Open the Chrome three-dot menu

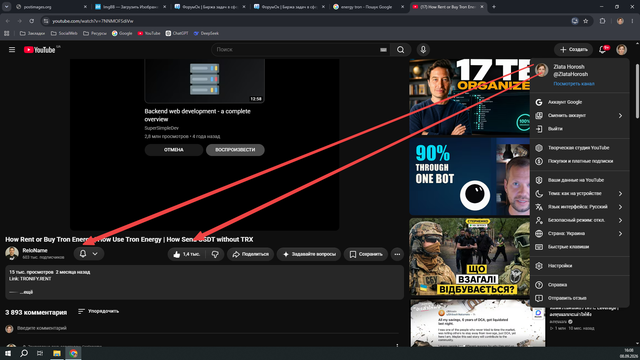(633, 21)
